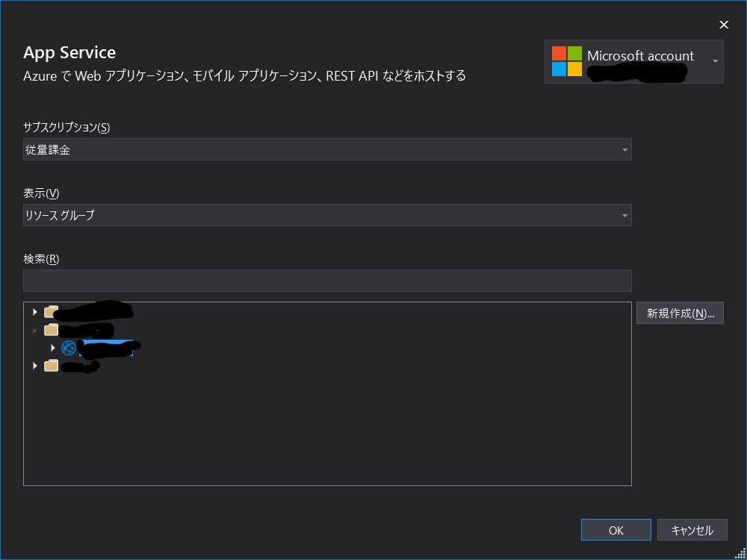This screenshot has width=747, height=560.
Task: Confirm with the OK button
Action: [616, 530]
